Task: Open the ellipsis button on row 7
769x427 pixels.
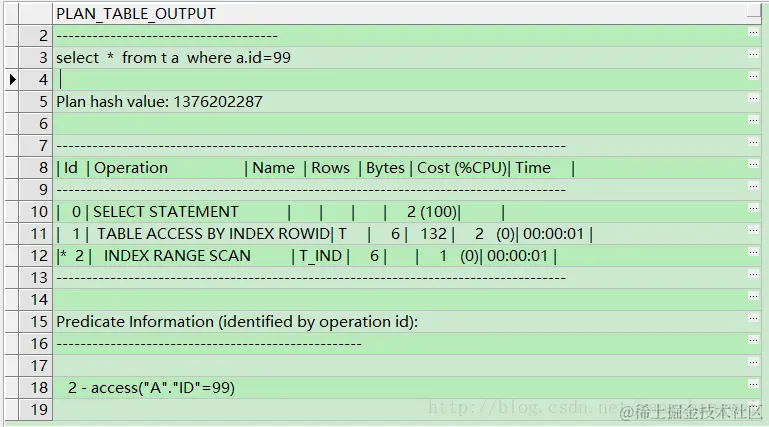Action: point(754,143)
